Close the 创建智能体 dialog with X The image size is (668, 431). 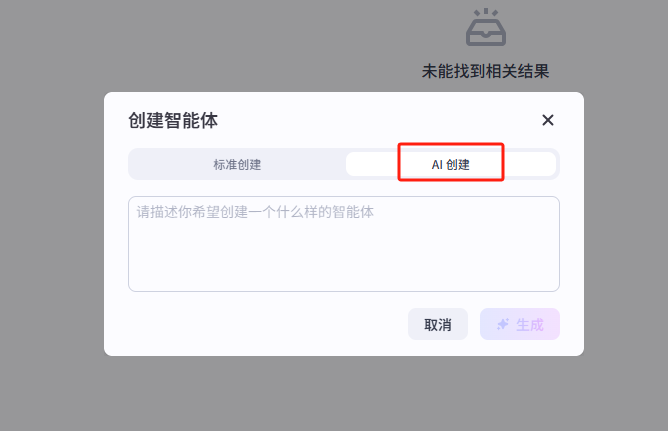click(x=547, y=120)
